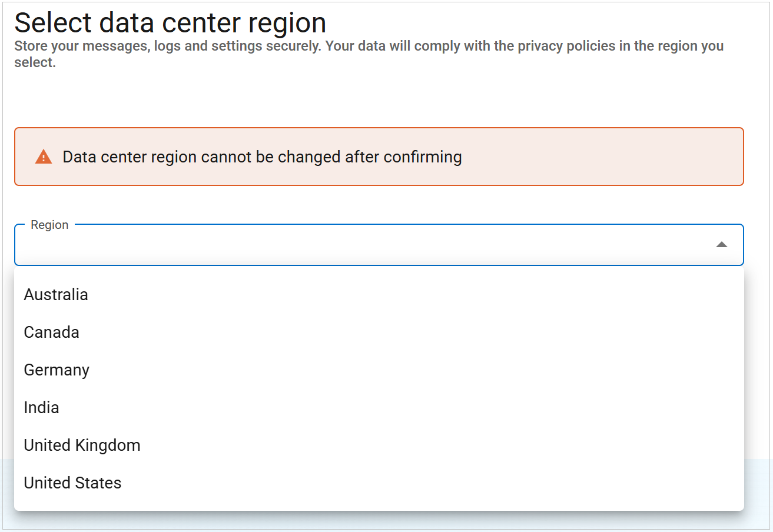
Task: Click the warning banner about region confirmation
Action: 379,157
